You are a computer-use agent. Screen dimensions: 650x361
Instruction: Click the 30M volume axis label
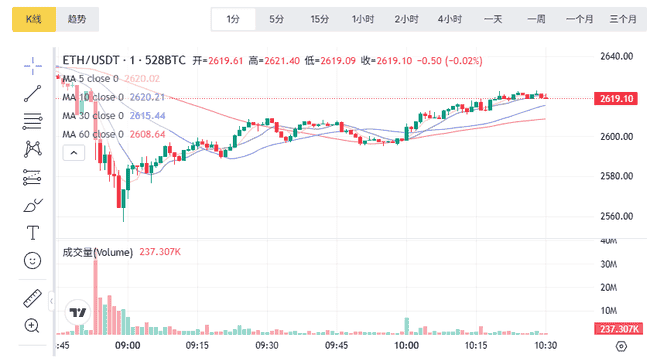[609, 264]
